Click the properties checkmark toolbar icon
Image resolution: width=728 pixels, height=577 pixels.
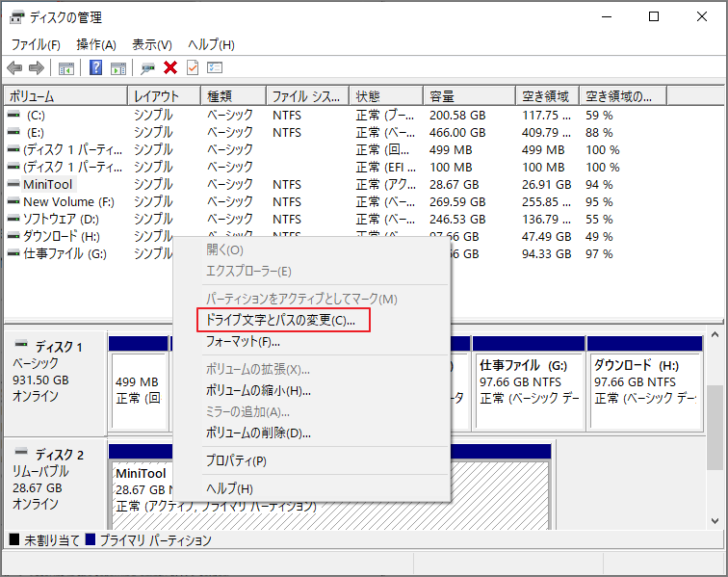point(193,67)
